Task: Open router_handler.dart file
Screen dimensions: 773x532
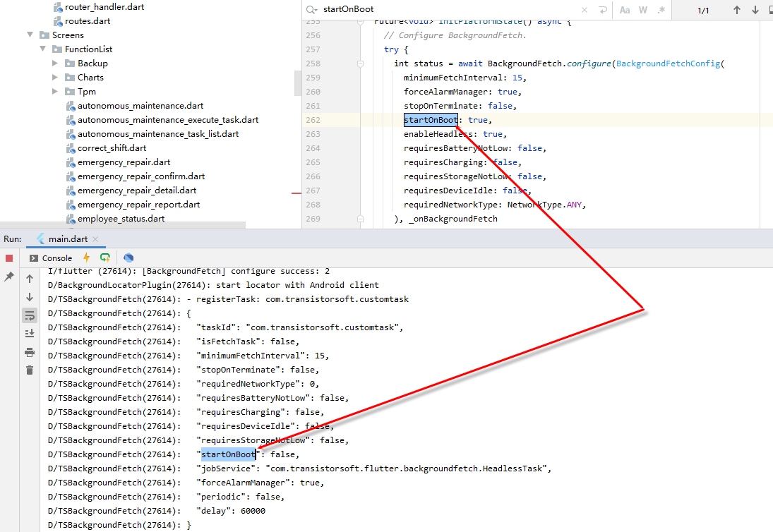Action: click(x=104, y=7)
